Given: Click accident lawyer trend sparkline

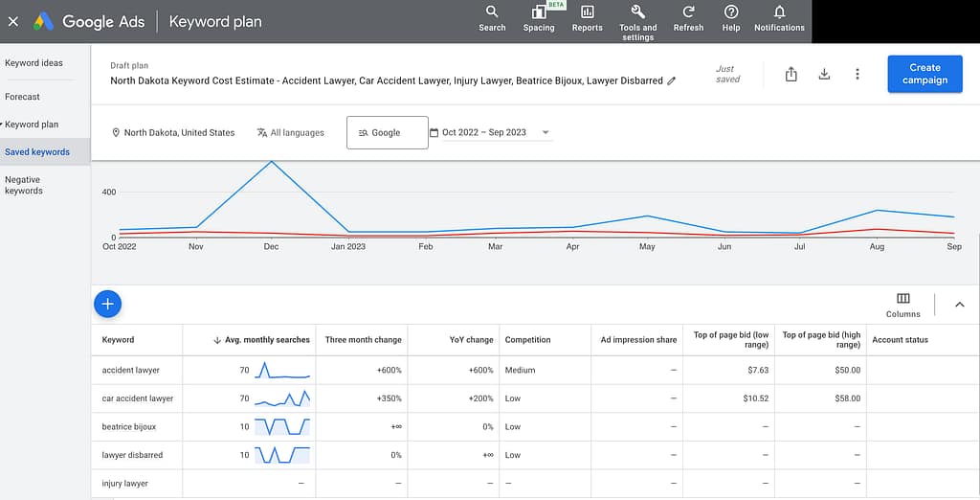Looking at the screenshot, I should (x=282, y=370).
